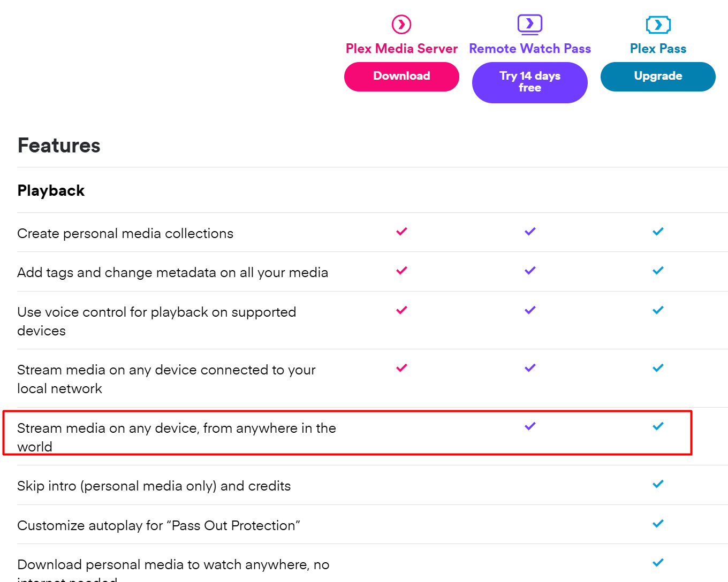Click the Features heading

(x=59, y=145)
